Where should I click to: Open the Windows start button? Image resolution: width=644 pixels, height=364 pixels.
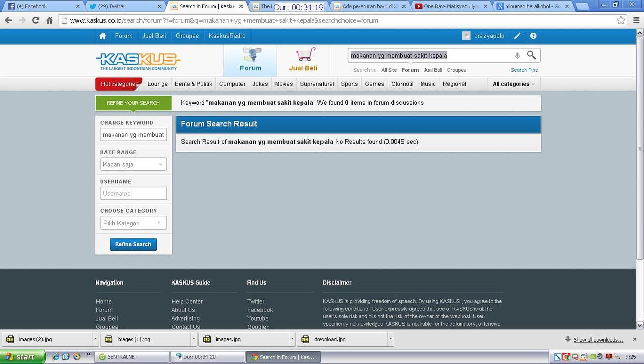click(x=23, y=357)
